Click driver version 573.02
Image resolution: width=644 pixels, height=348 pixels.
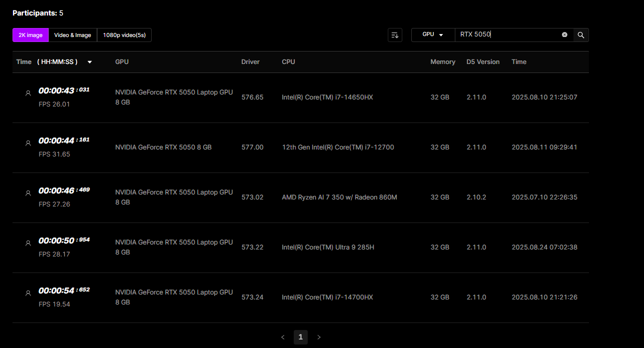[x=252, y=197]
